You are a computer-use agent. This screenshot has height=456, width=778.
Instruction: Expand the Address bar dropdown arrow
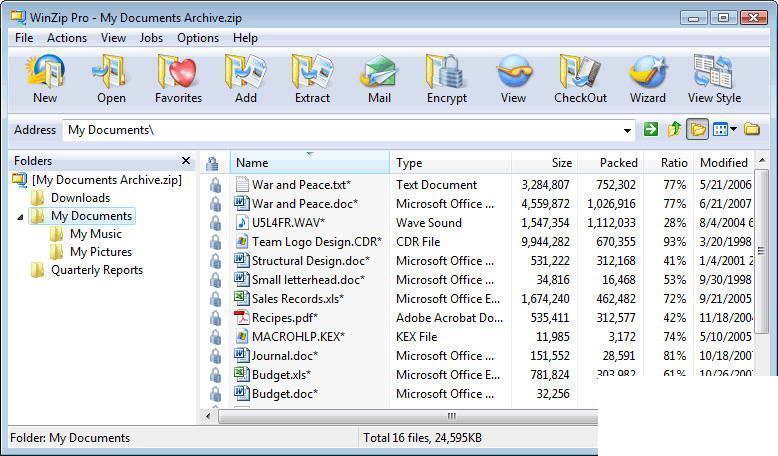[x=628, y=130]
